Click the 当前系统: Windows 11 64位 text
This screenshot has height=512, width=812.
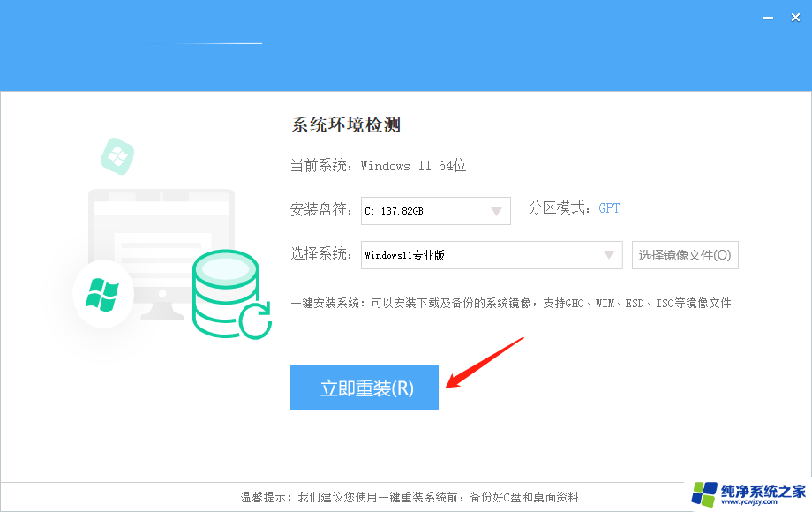pos(378,166)
